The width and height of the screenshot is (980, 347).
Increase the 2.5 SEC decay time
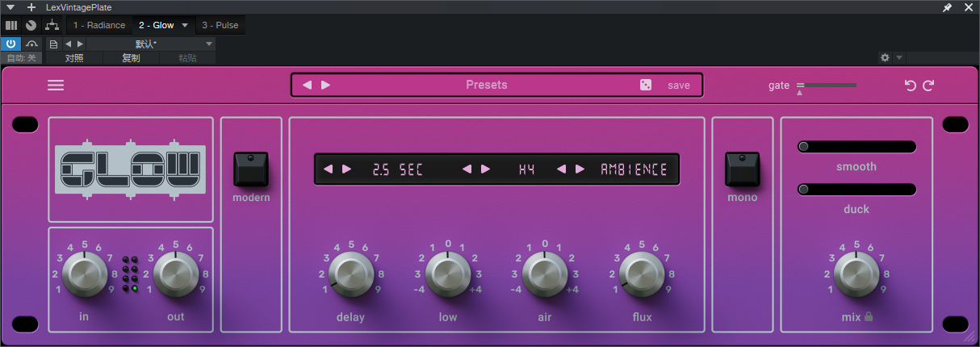pos(346,169)
